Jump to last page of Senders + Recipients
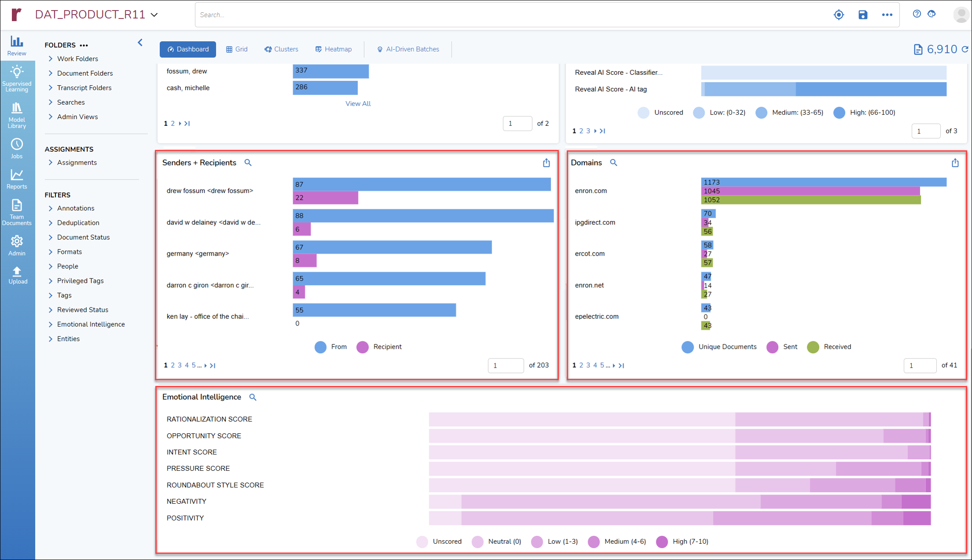The width and height of the screenshot is (972, 560). point(213,365)
